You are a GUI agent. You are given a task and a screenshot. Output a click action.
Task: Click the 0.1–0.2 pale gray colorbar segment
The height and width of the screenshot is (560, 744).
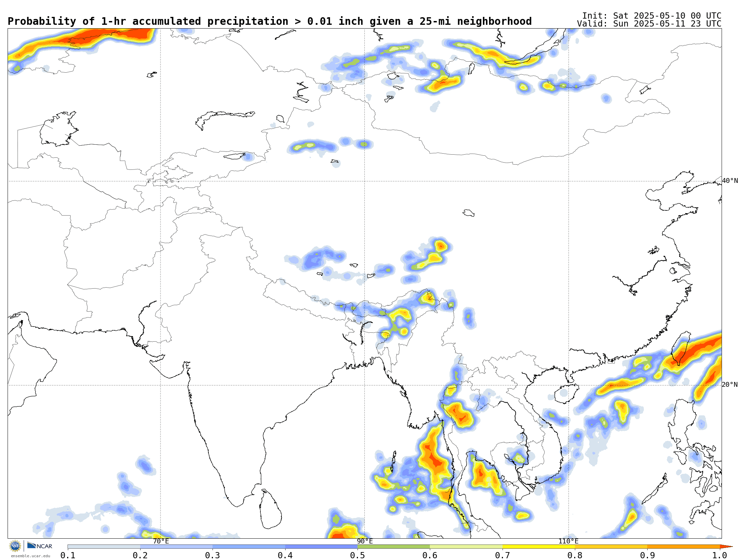click(104, 547)
